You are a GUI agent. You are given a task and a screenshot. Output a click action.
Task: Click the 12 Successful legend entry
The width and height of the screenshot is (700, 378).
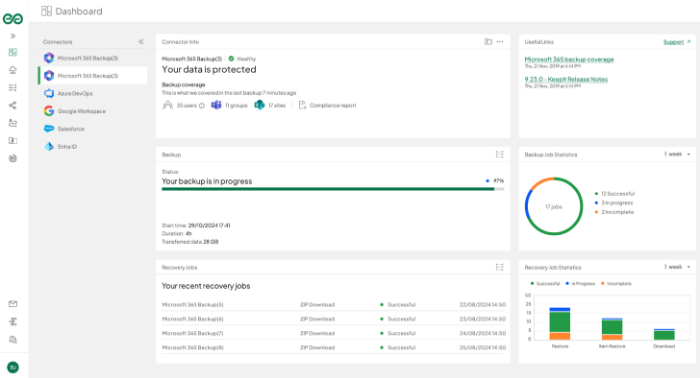click(615, 194)
